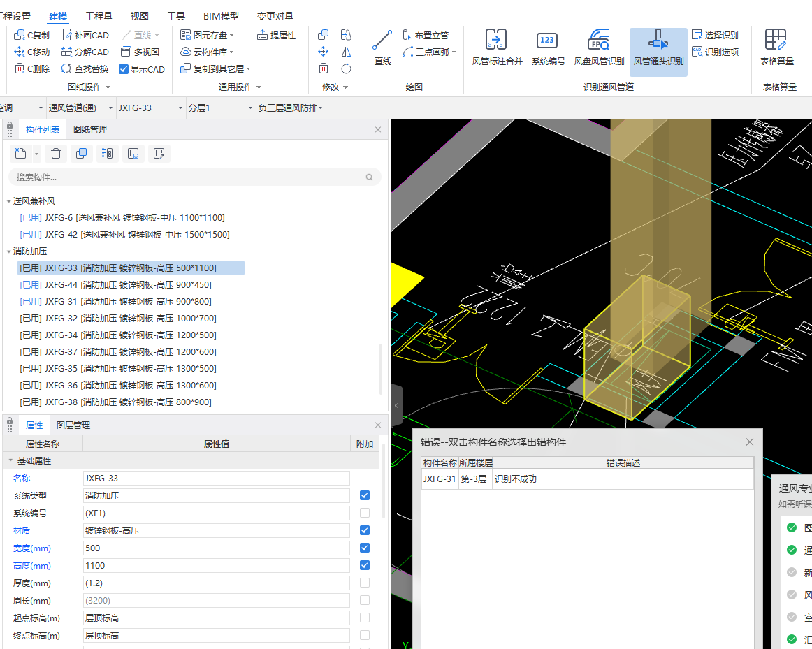The height and width of the screenshot is (649, 812).
Task: Open the 表格算量 tool
Action: pos(776,48)
